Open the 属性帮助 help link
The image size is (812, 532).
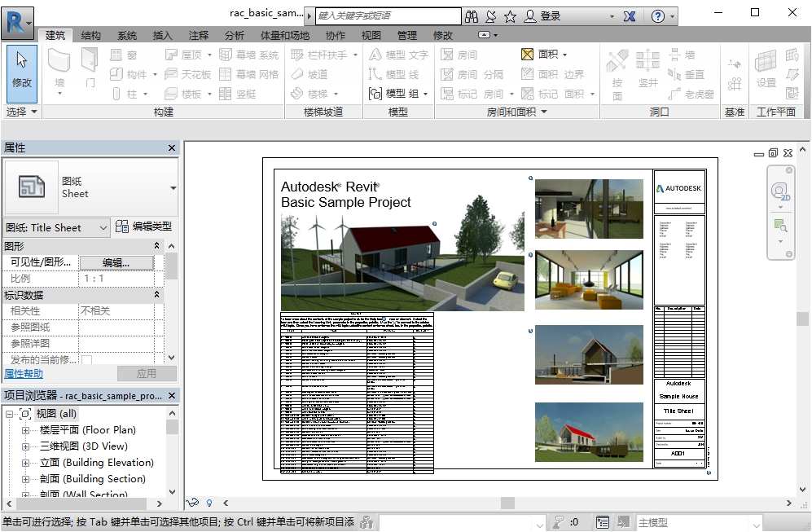[x=24, y=373]
